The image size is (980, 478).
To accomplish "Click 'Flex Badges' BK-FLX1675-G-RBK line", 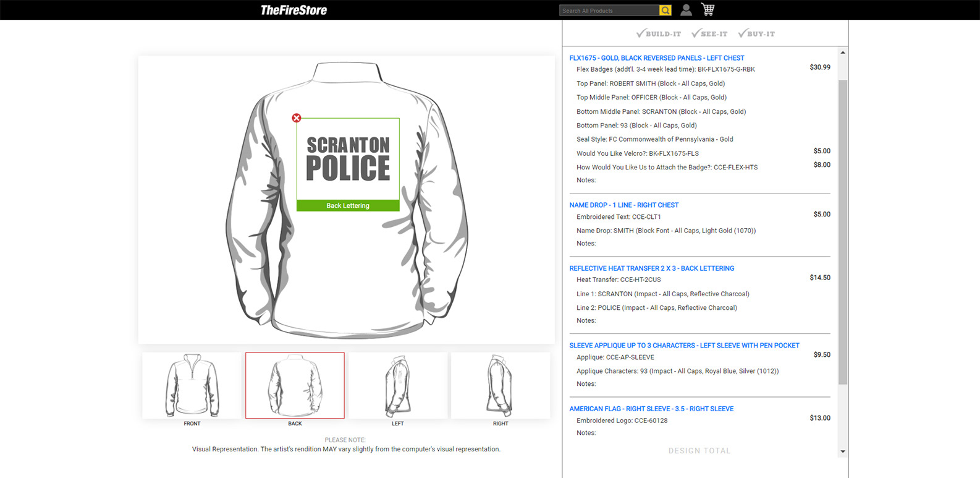I will tap(665, 69).
